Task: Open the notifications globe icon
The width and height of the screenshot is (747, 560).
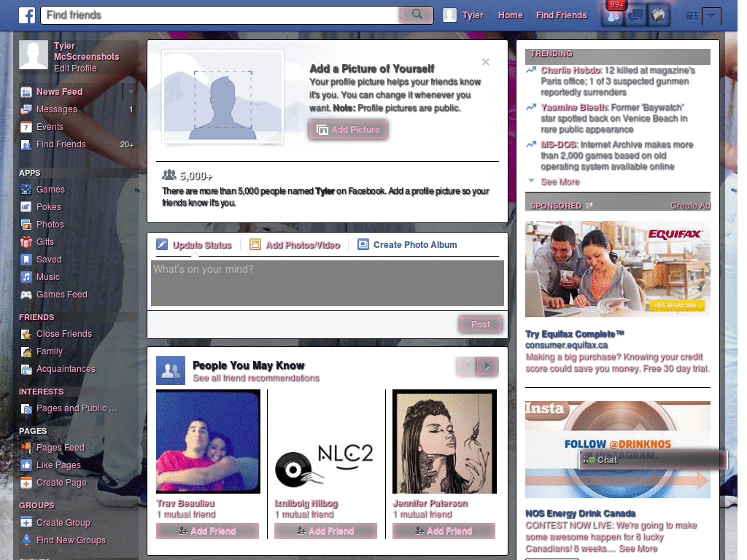Action: [659, 15]
